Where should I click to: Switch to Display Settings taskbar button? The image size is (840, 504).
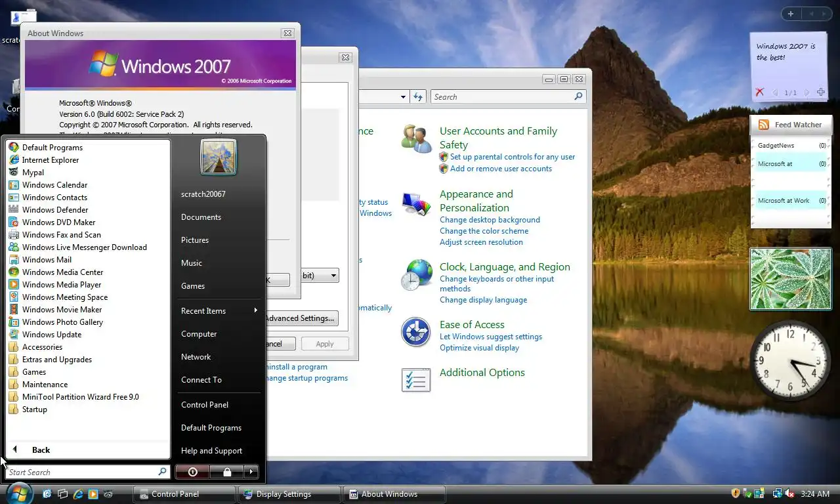coord(289,494)
